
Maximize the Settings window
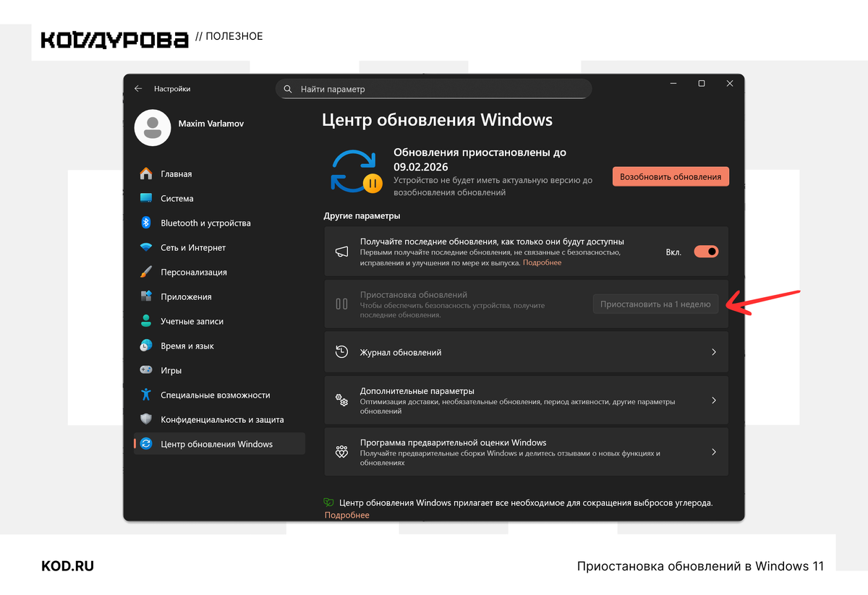click(x=702, y=84)
